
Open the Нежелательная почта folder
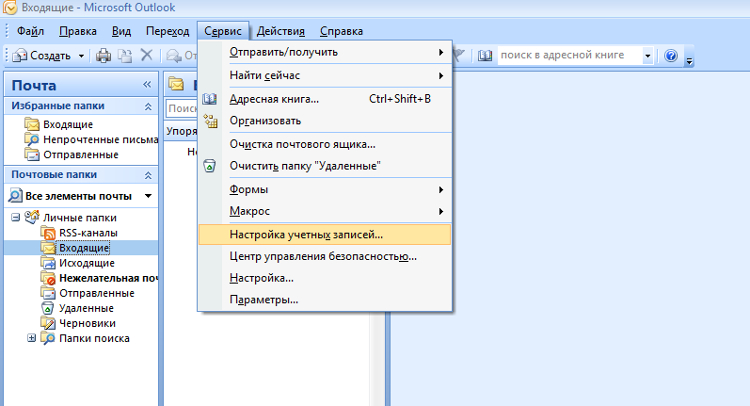click(108, 278)
